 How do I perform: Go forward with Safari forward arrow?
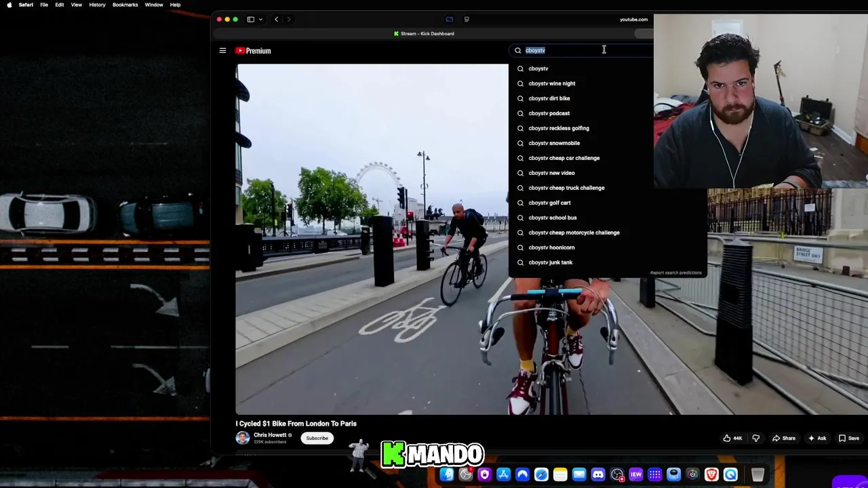[288, 20]
